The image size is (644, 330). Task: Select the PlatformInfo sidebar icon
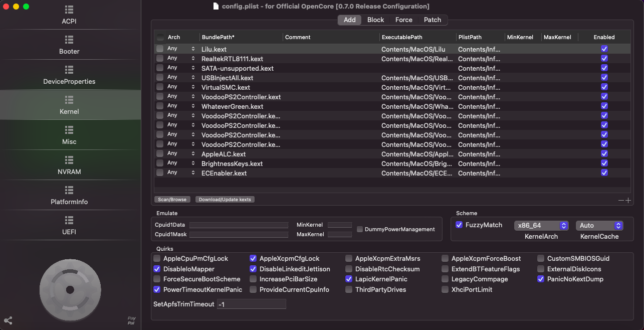click(x=69, y=190)
